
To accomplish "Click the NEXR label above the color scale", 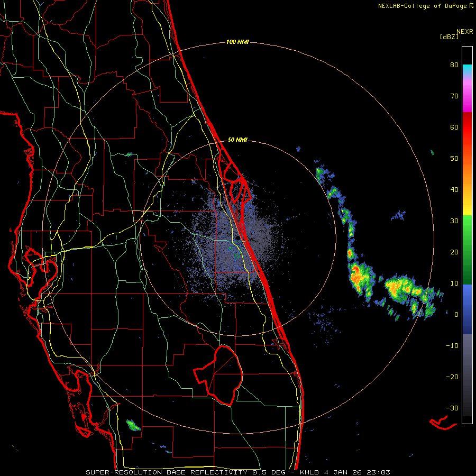I will coord(465,32).
